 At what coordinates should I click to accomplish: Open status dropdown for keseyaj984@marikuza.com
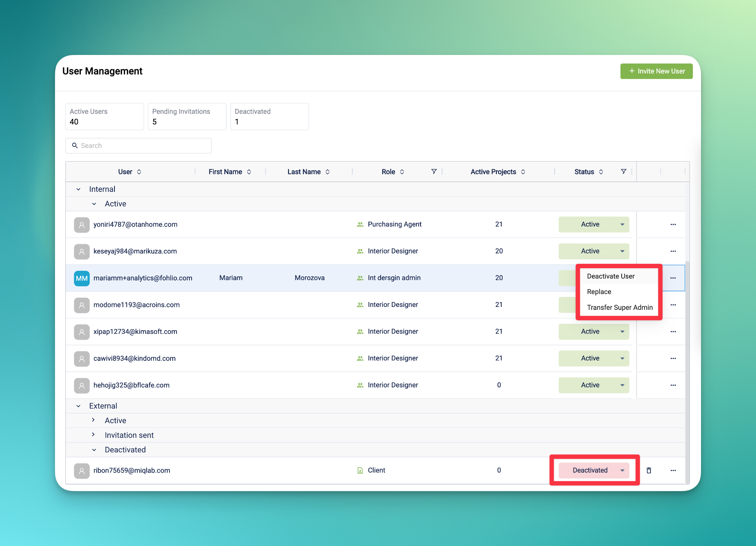[594, 251]
